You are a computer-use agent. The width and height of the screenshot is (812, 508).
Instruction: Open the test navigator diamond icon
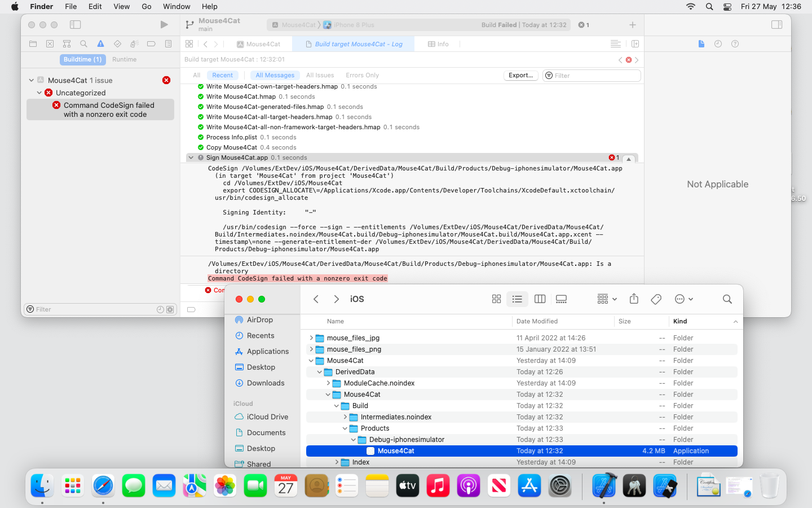pyautogui.click(x=118, y=44)
